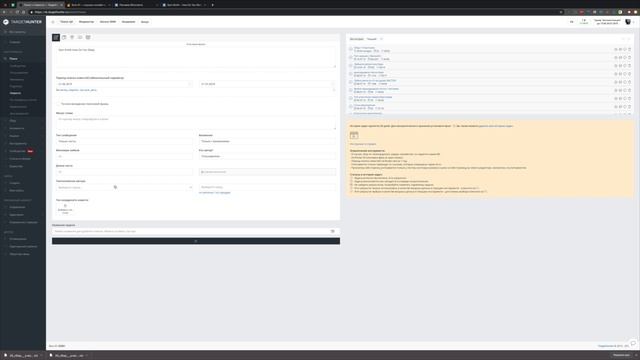The width and height of the screenshot is (640, 360).
Task: Click the fourth icon in the form toolbar
Action: tap(80, 37)
